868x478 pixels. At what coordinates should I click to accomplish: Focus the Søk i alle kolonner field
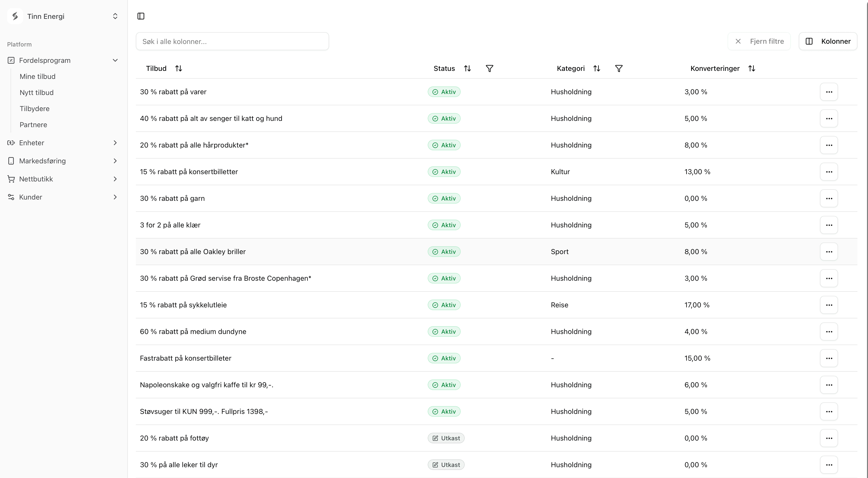point(232,41)
